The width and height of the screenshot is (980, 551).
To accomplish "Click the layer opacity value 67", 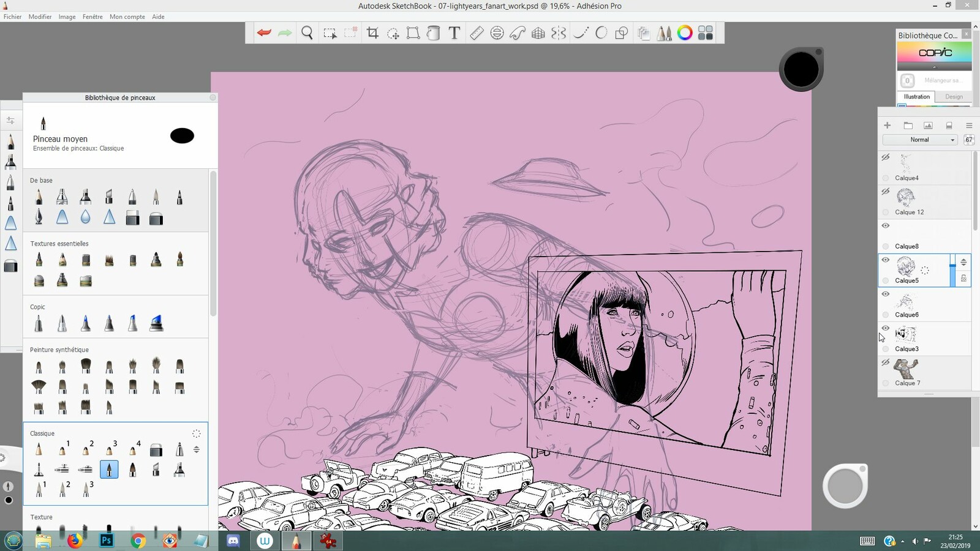I will [969, 140].
